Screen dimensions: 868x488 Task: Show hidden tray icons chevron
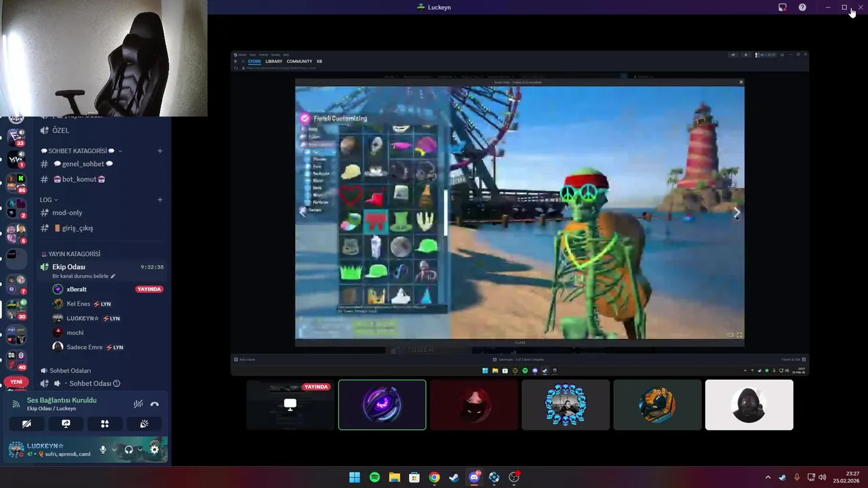tap(768, 477)
